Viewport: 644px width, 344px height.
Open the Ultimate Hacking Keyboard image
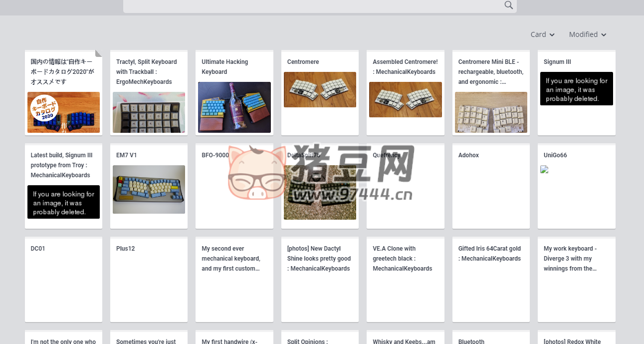[234, 107]
